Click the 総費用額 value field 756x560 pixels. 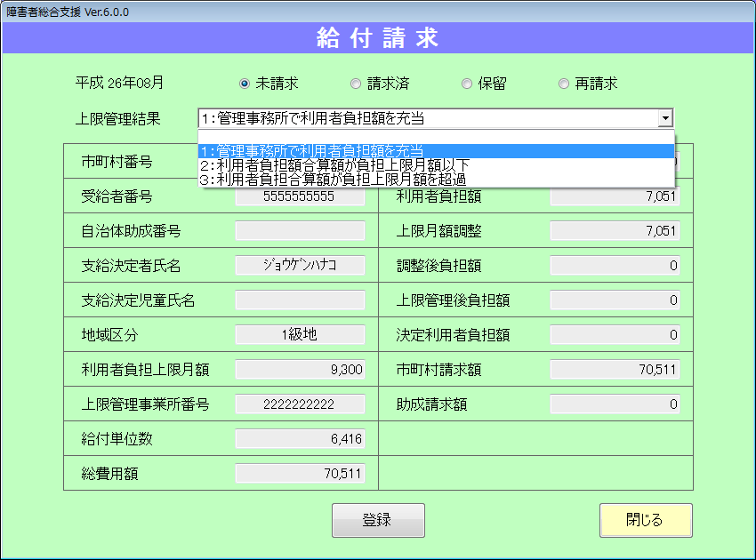(x=300, y=474)
